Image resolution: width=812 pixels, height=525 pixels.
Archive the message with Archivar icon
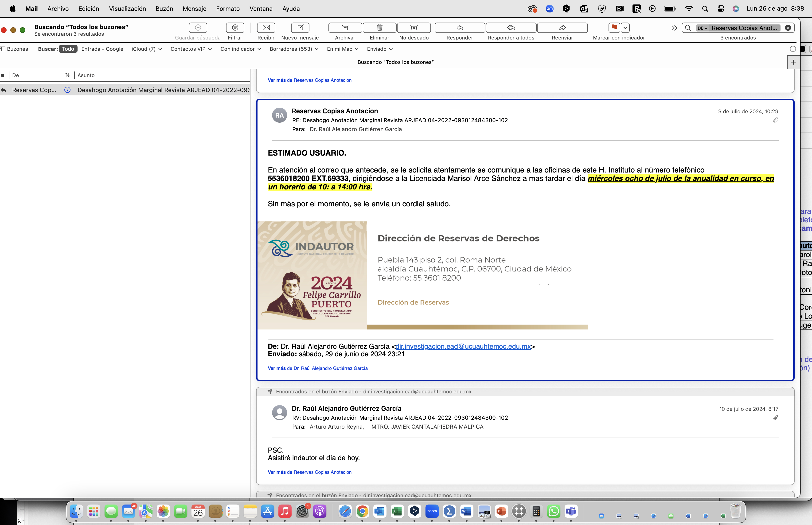pos(345,27)
